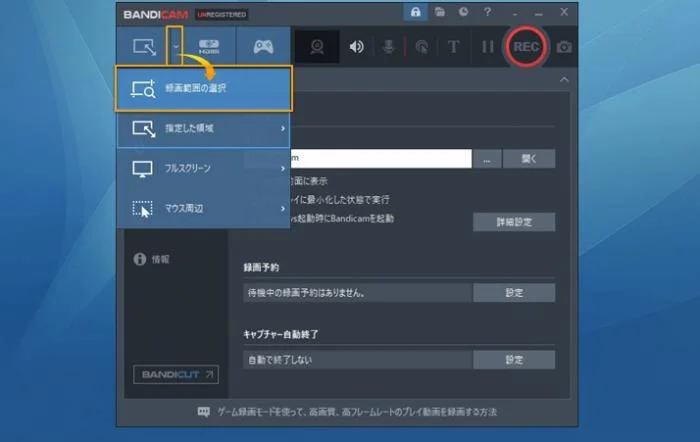700x442 pixels.
Task: Toggle the webcam overlay icon
Action: coord(317,46)
